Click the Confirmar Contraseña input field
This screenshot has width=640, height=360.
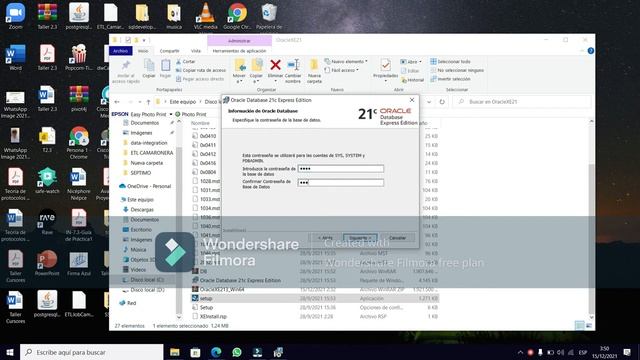pyautogui.click(x=341, y=182)
